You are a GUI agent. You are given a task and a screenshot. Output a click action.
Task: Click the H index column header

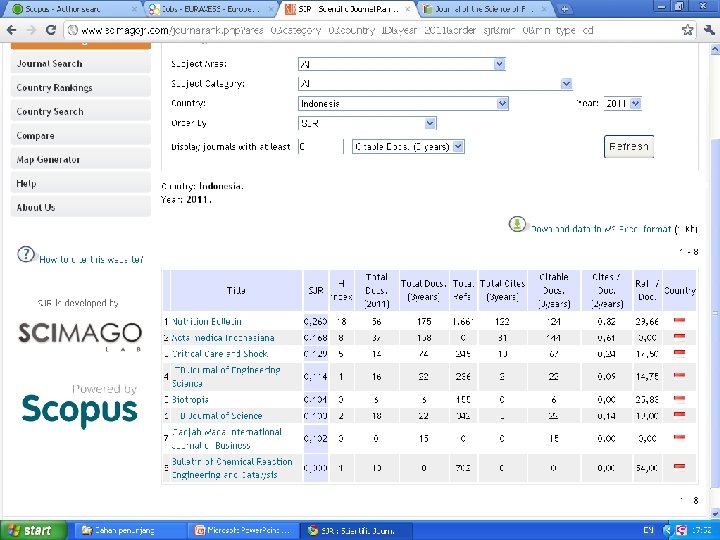tap(341, 290)
